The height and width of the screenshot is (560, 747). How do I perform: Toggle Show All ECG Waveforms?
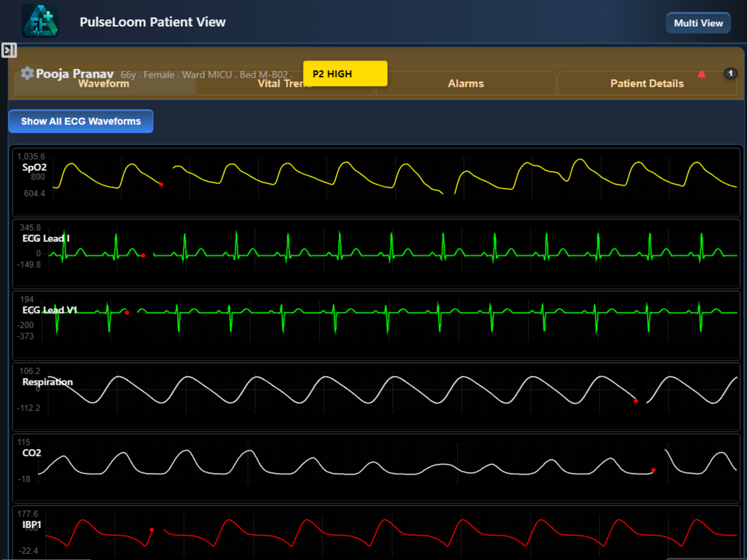81,121
